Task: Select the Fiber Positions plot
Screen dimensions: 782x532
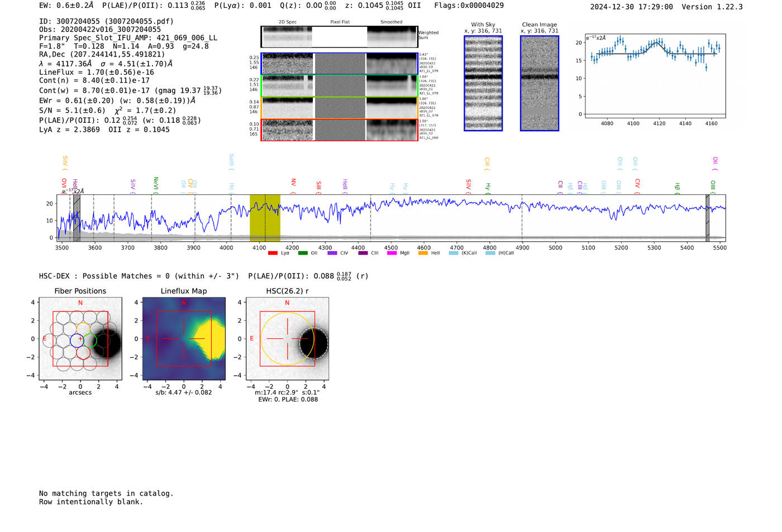Action: [80, 339]
